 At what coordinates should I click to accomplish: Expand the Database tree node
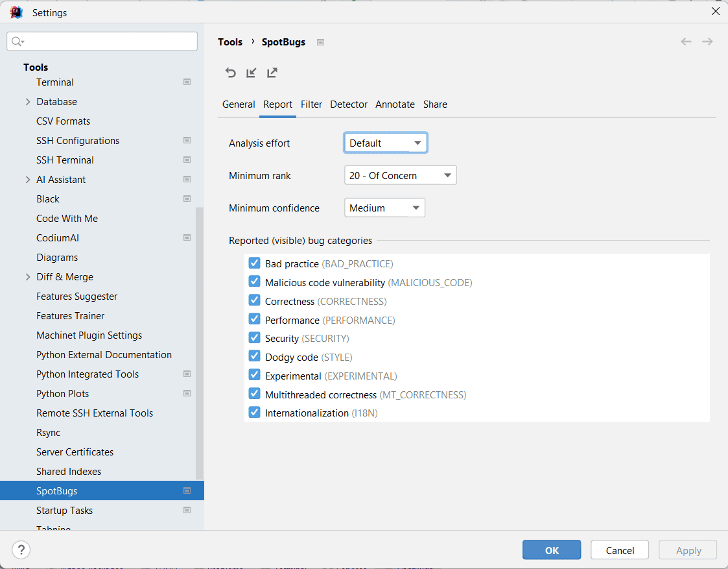pos(27,102)
